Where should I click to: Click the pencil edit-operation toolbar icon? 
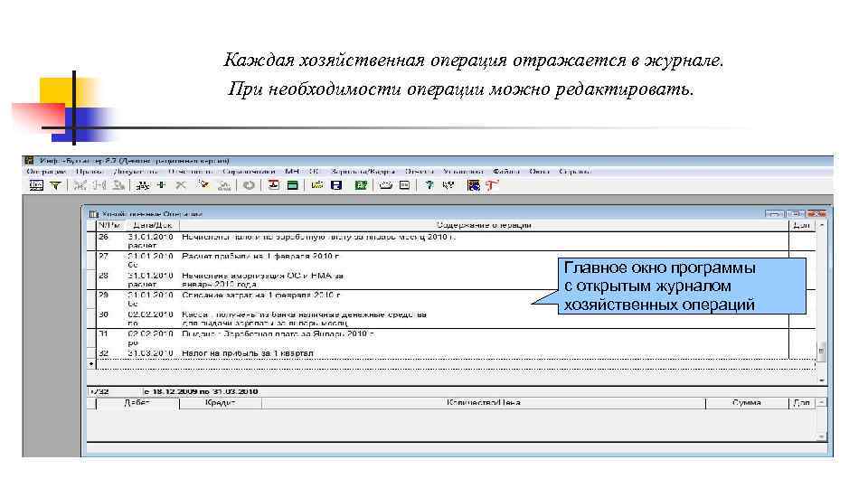[203, 185]
